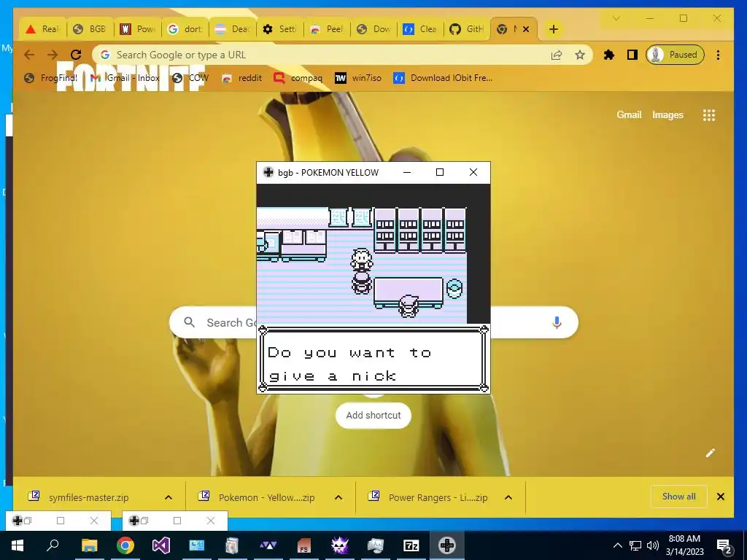The height and width of the screenshot is (560, 747).
Task: Click the customize page pencil icon
Action: [711, 453]
